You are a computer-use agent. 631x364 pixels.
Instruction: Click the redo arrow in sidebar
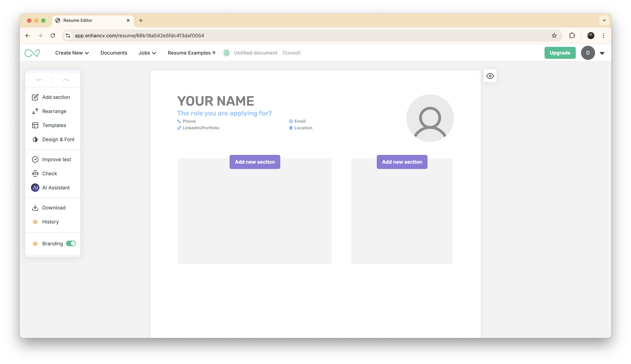click(x=66, y=80)
